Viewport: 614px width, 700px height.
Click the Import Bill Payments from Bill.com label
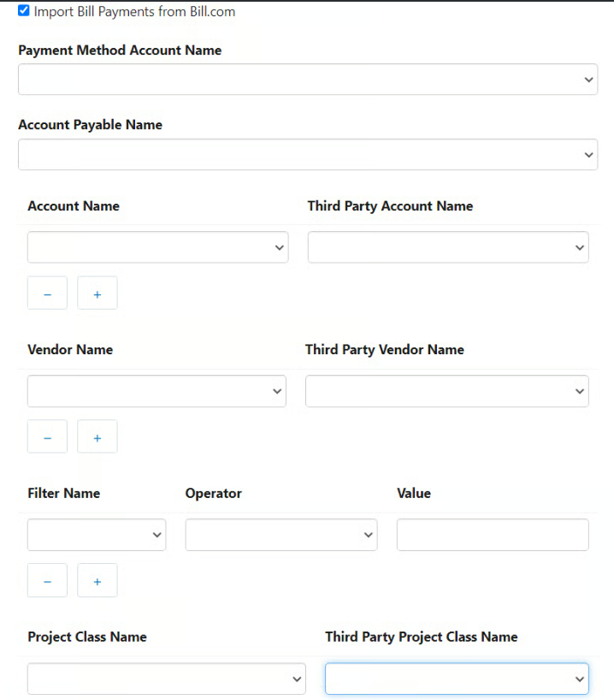134,12
